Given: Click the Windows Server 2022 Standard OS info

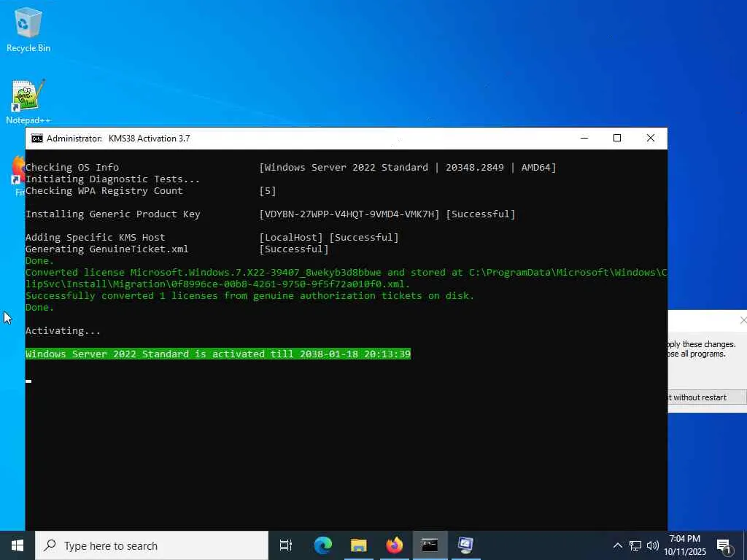Looking at the screenshot, I should 408,167.
